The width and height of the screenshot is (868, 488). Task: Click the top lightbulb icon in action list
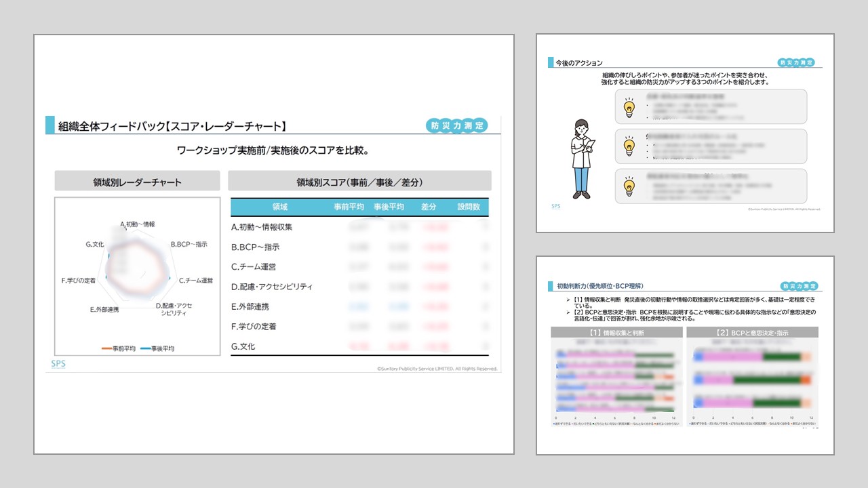tap(629, 106)
